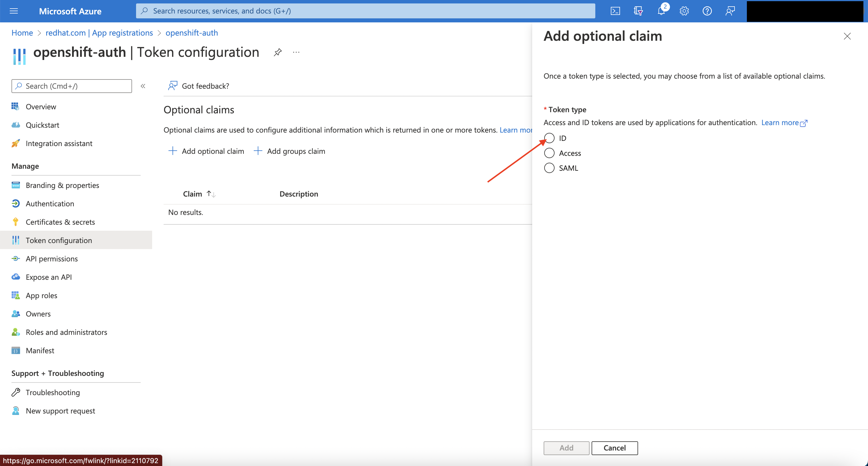
Task: Select the ID token type
Action: click(549, 138)
